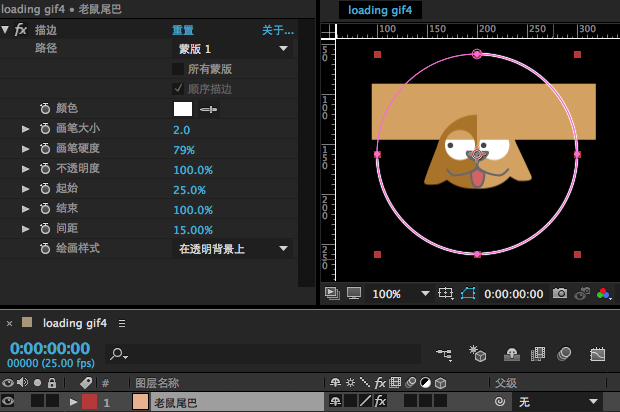
Task: Take a snapshot with the camera icon
Action: (560, 293)
